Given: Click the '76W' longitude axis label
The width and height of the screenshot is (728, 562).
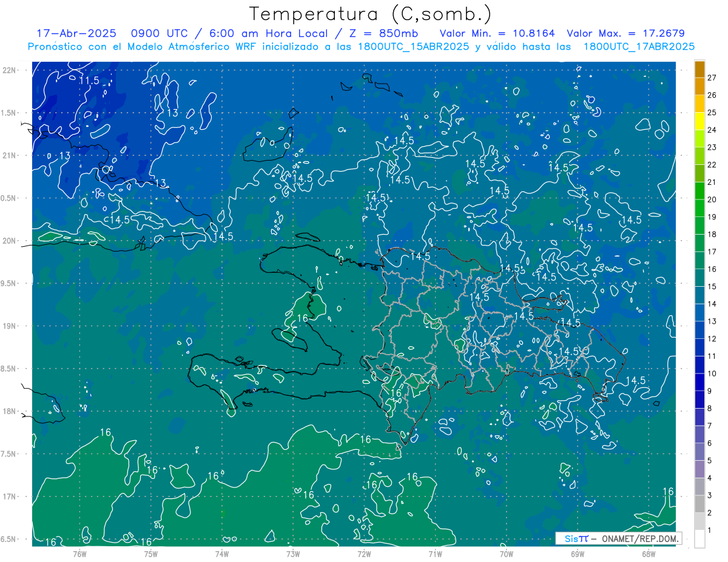Looking at the screenshot, I should point(79,554).
